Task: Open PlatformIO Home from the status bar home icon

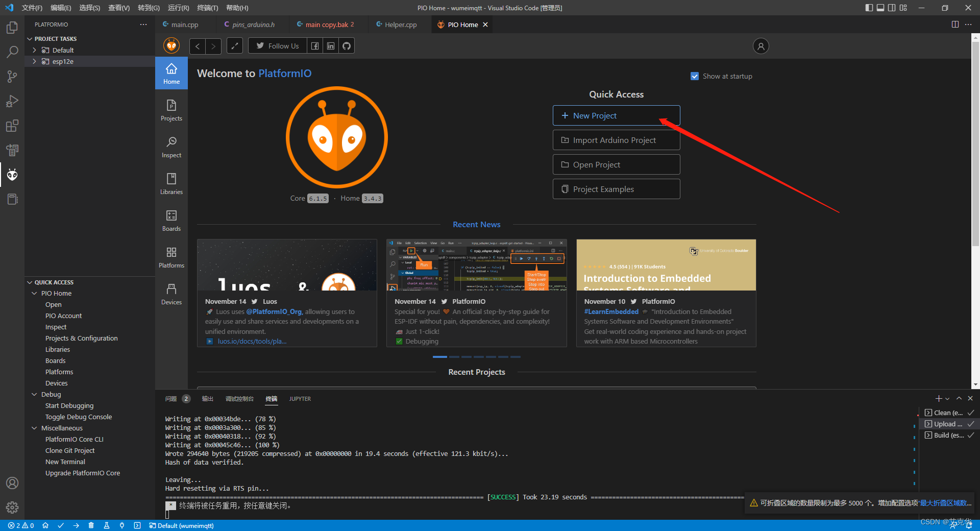Action: tap(45, 525)
